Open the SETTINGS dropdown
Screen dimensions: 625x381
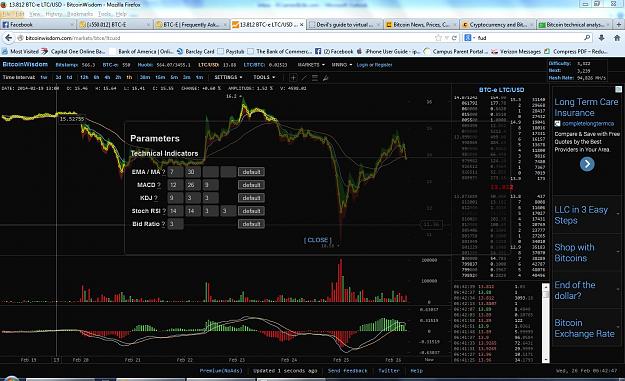pyautogui.click(x=228, y=77)
